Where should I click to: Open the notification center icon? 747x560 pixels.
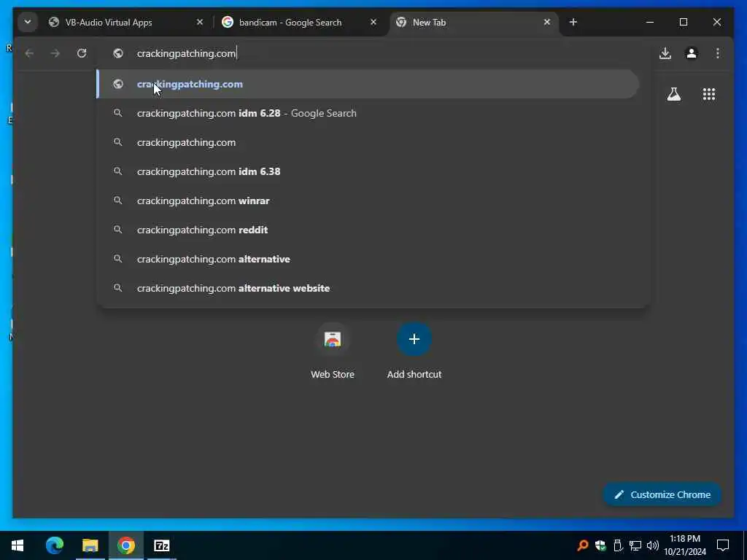(x=723, y=545)
